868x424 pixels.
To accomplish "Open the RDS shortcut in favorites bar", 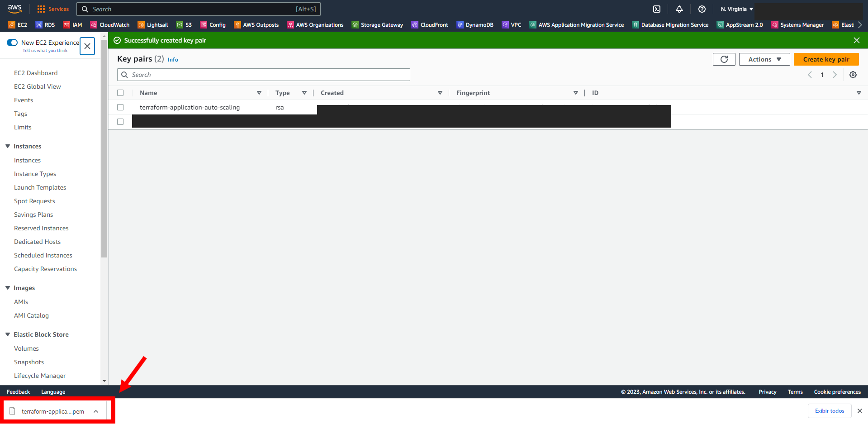I will (45, 25).
